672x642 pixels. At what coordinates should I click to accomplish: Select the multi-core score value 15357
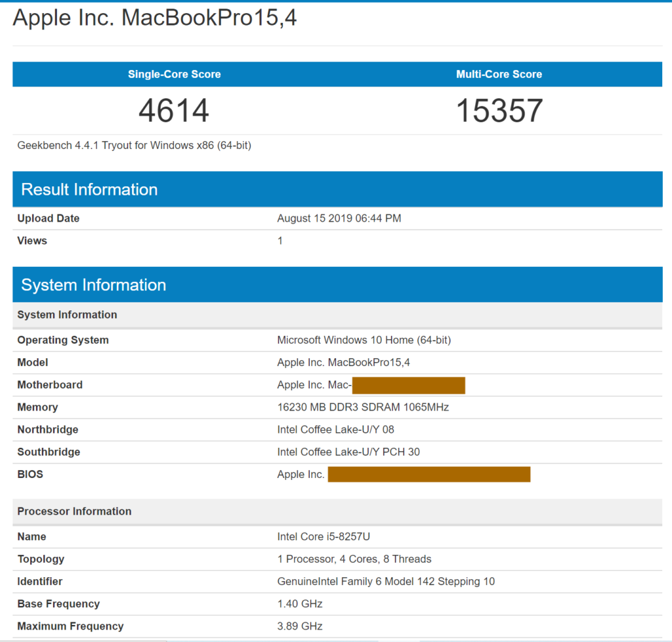(499, 111)
